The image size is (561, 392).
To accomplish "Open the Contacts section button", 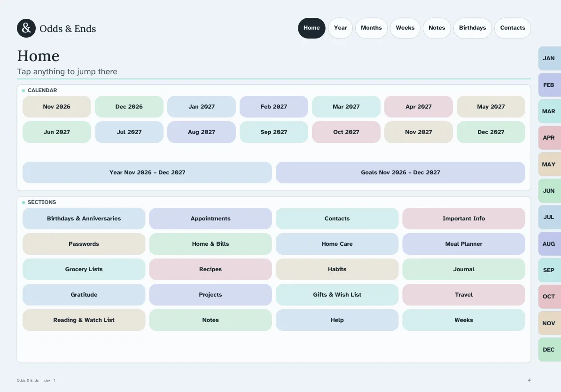I will tap(337, 219).
